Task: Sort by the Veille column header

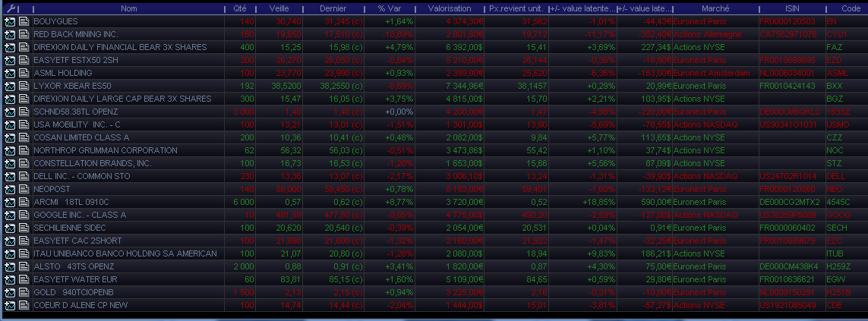Action: point(279,9)
